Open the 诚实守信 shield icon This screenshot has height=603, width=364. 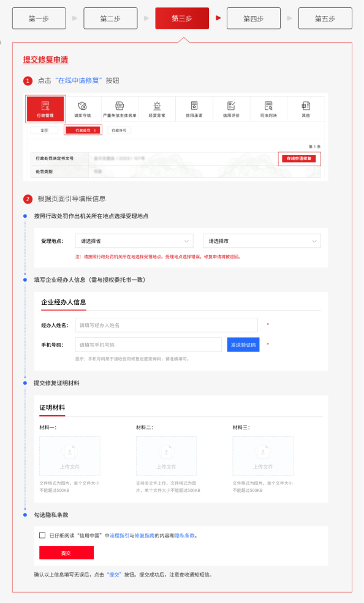(82, 109)
